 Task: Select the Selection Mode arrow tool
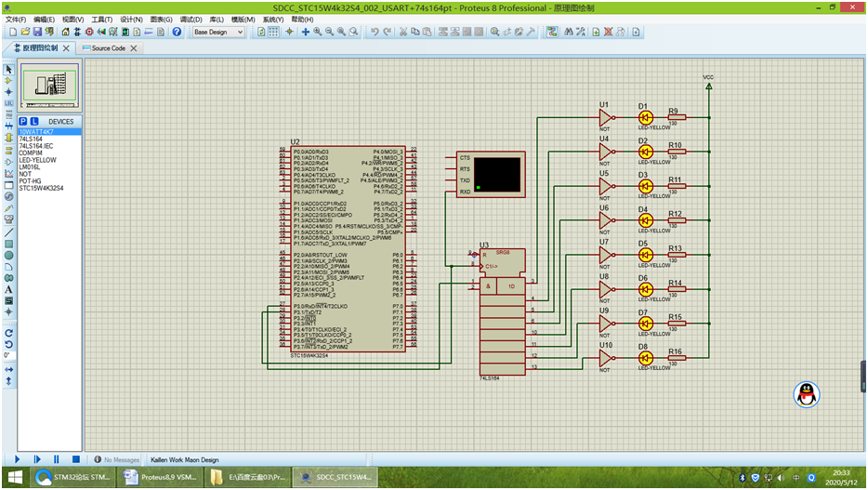[8, 69]
